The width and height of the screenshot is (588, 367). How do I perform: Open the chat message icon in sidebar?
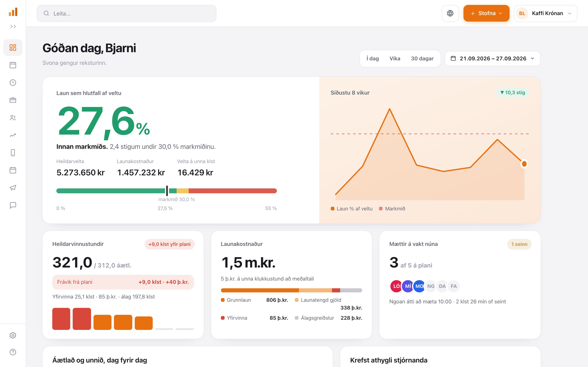point(13,205)
